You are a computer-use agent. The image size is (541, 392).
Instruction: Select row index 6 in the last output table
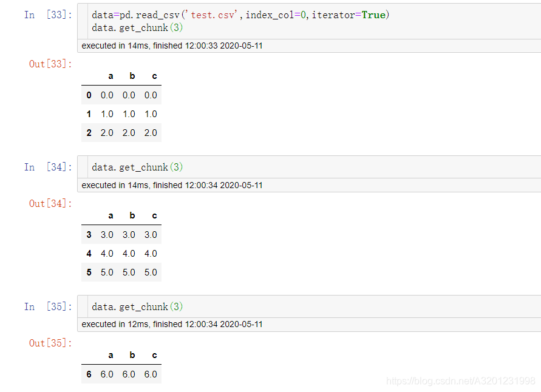[x=89, y=374]
